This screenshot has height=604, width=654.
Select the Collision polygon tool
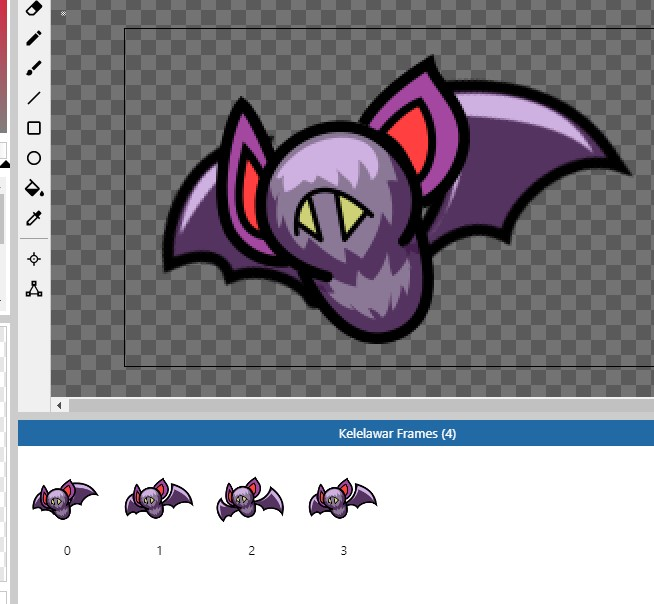(34, 289)
